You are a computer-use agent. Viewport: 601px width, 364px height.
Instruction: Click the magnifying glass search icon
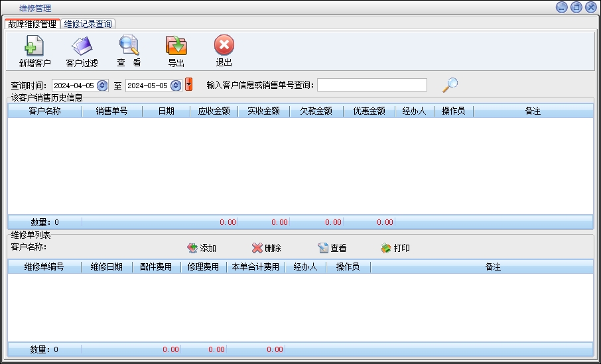pos(450,85)
